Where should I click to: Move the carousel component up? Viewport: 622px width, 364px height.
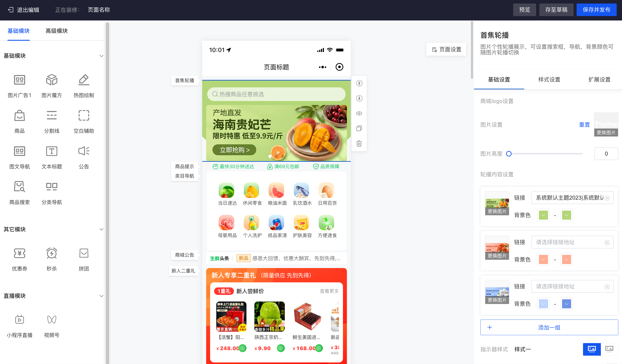[359, 83]
